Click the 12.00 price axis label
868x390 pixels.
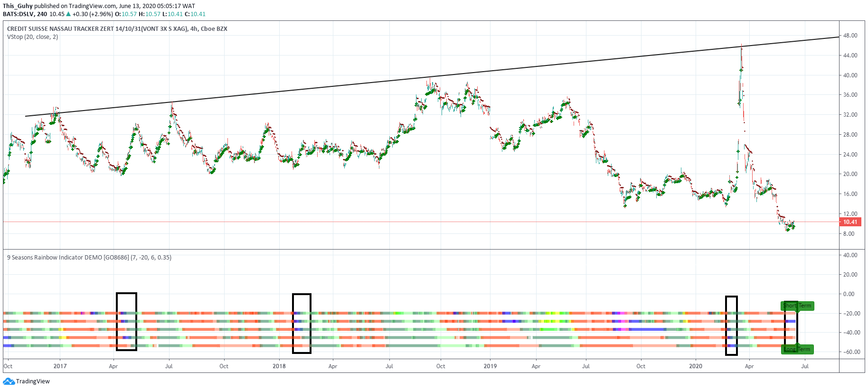point(850,214)
